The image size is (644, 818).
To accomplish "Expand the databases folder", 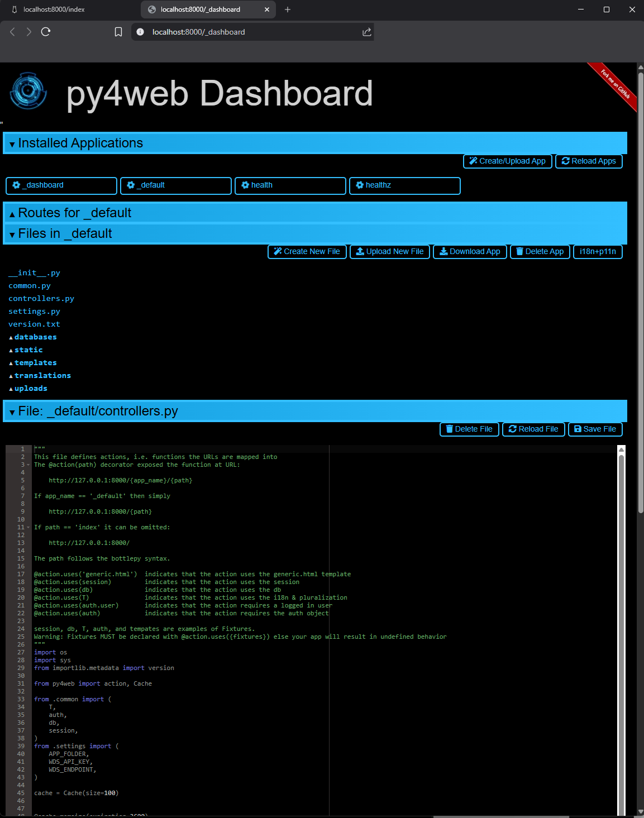I will click(35, 337).
